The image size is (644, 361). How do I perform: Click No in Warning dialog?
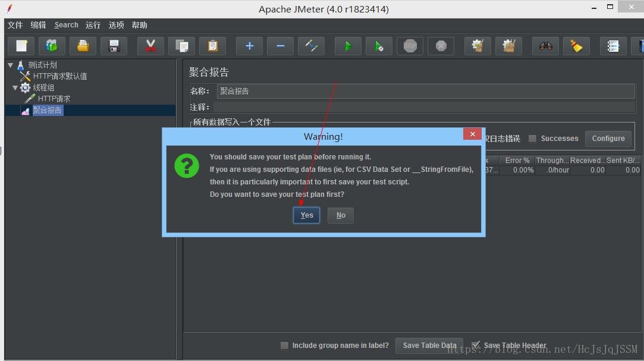pos(341,215)
